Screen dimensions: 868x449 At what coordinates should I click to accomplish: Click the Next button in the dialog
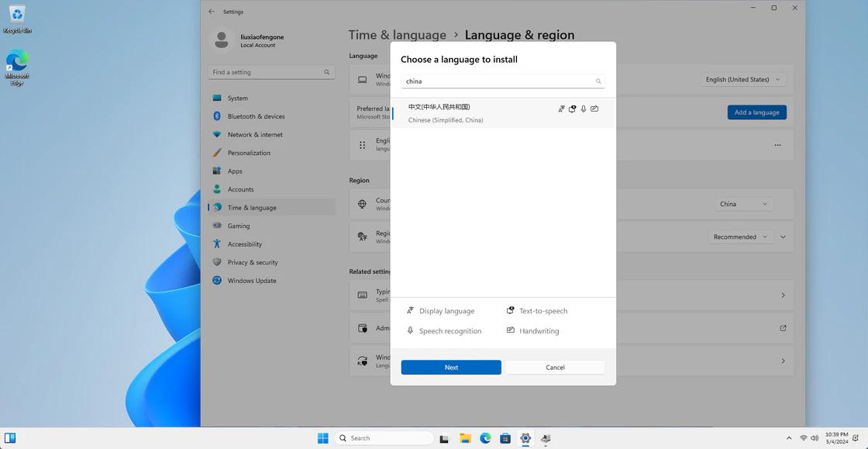click(x=451, y=367)
